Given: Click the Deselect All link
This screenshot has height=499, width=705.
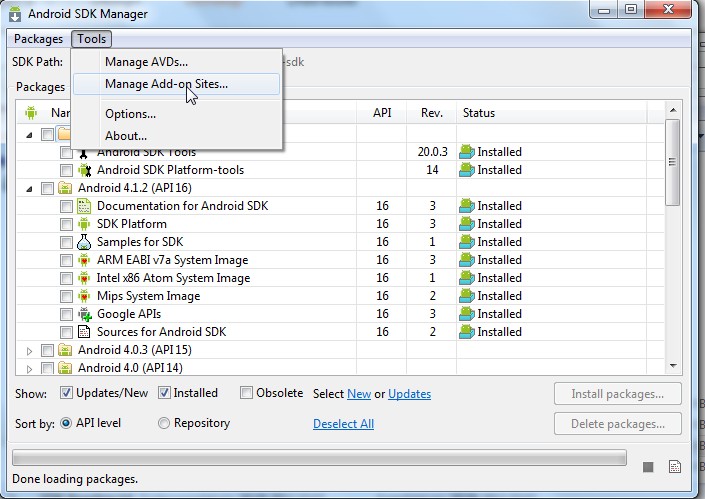Looking at the screenshot, I should coord(343,424).
